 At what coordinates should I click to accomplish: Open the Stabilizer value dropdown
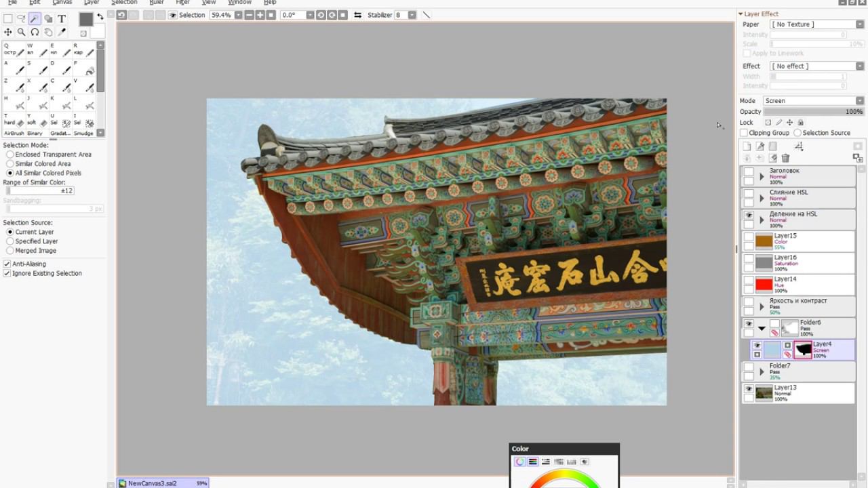point(412,15)
